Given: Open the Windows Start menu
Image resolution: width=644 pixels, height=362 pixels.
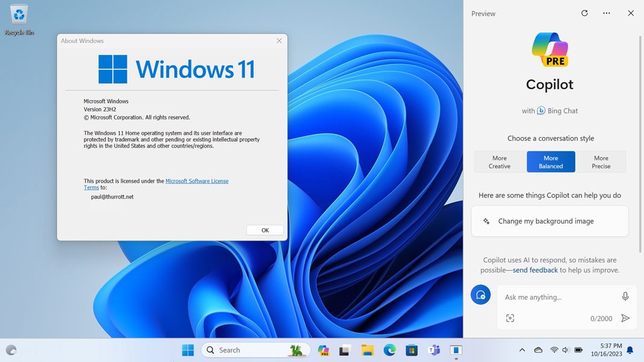Looking at the screenshot, I should [187, 350].
